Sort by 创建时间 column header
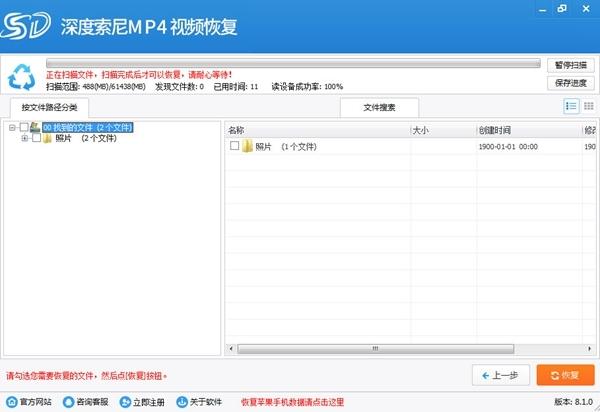The width and height of the screenshot is (600, 412). coord(530,130)
